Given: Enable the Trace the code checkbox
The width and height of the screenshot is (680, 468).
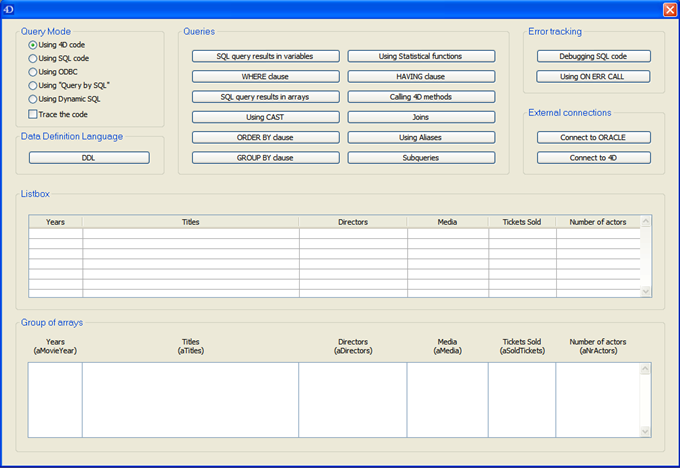Looking at the screenshot, I should click(33, 114).
